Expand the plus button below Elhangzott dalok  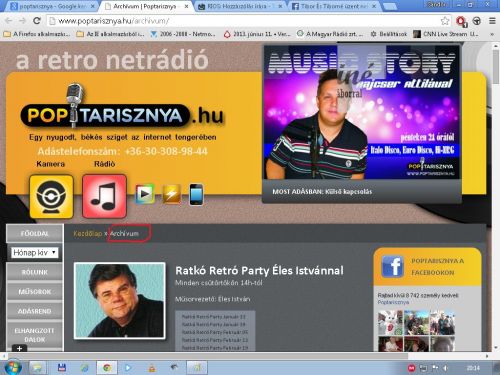(x=19, y=348)
